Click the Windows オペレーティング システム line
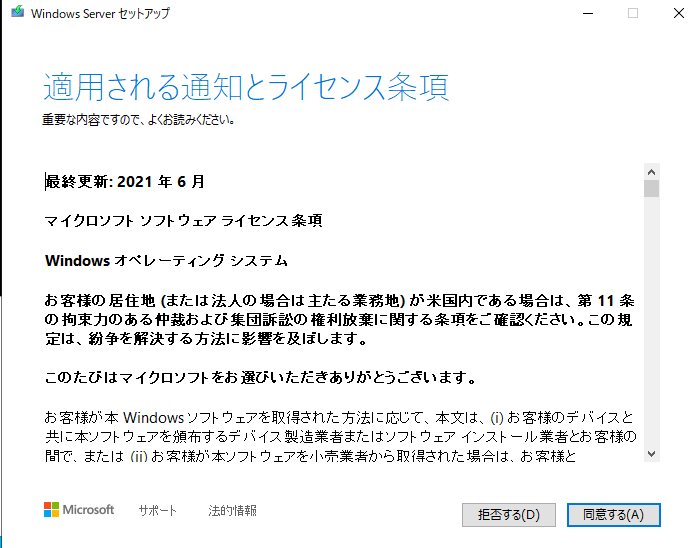Viewport: 698px width, 548px height. (x=166, y=260)
